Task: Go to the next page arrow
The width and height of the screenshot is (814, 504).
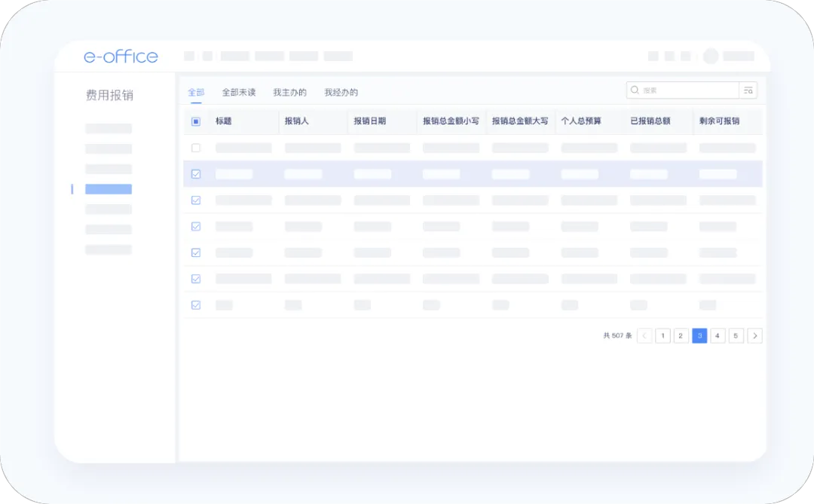Action: click(754, 336)
